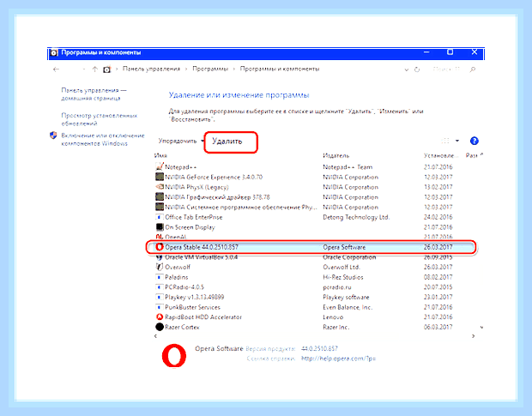
Task: Click the Notepad++ program icon
Action: pyautogui.click(x=159, y=166)
